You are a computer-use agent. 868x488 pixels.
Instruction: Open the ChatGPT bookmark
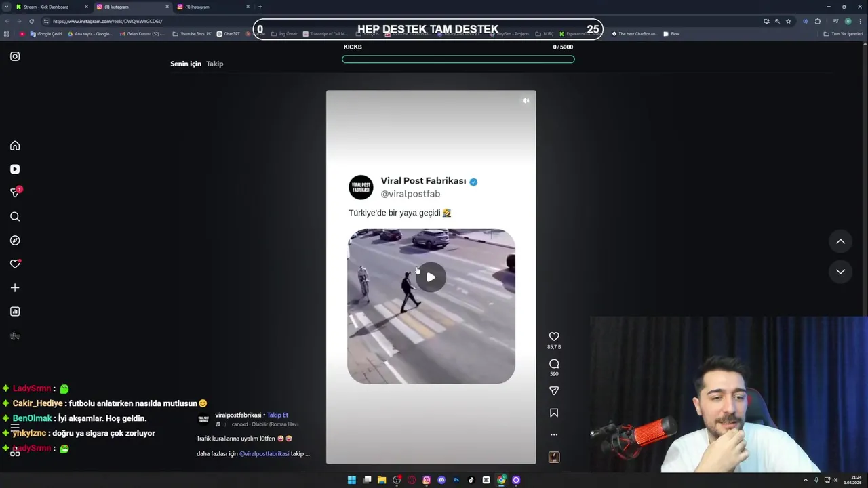(x=228, y=34)
